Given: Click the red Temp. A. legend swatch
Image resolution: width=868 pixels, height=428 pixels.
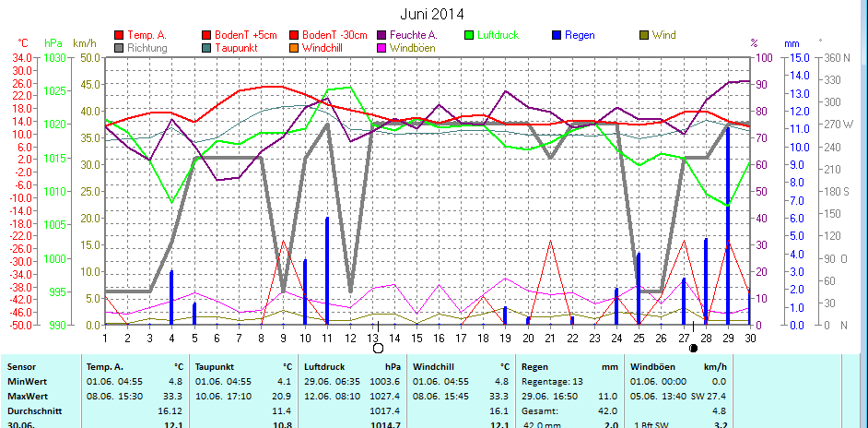Looking at the screenshot, I should [118, 35].
